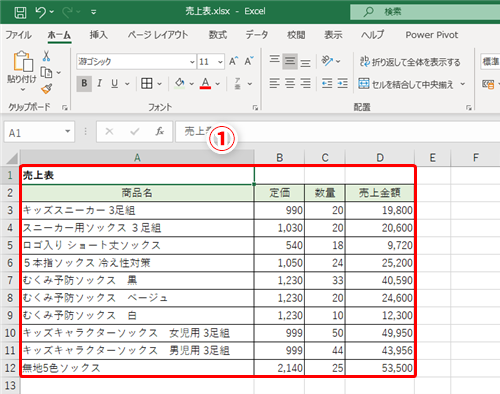Screen dimensions: 500x394
Task: Open the クリップボード dialog launcher
Action: pos(65,107)
